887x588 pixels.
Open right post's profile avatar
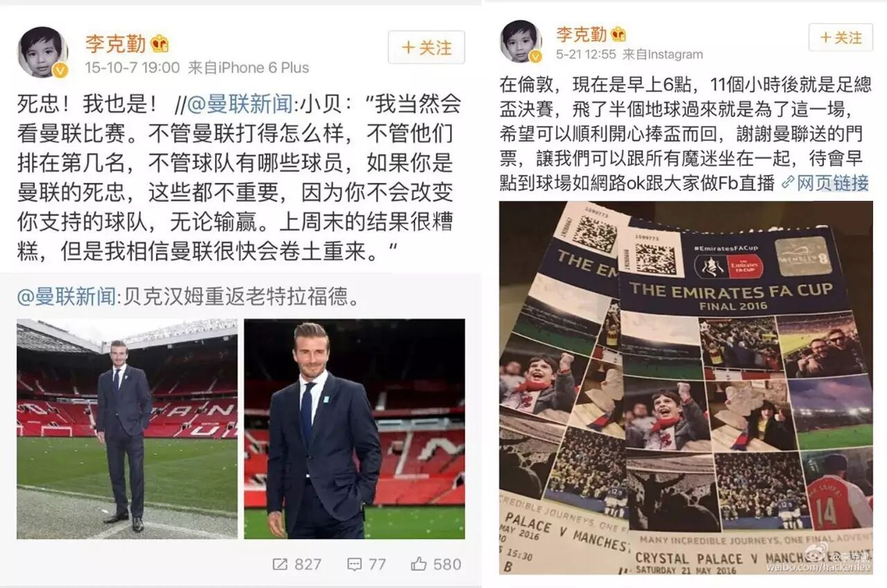click(521, 42)
